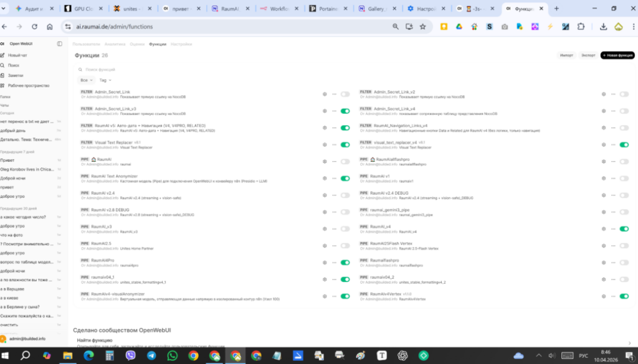Disable the RaumAIv4Vertex toggle
The image size is (638, 364).
(624, 296)
